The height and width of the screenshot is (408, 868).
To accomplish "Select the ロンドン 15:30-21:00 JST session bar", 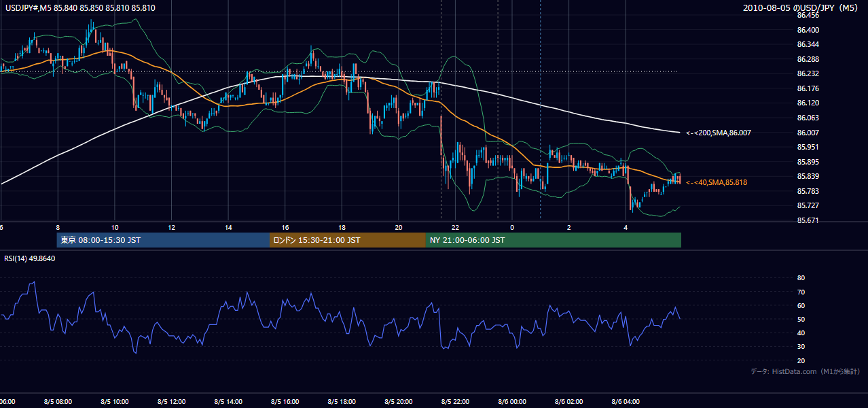I will pos(348,240).
